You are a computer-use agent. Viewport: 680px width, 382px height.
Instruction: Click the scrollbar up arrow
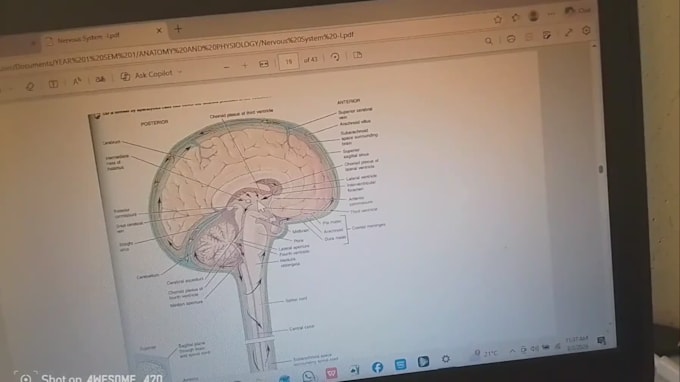pos(595,45)
